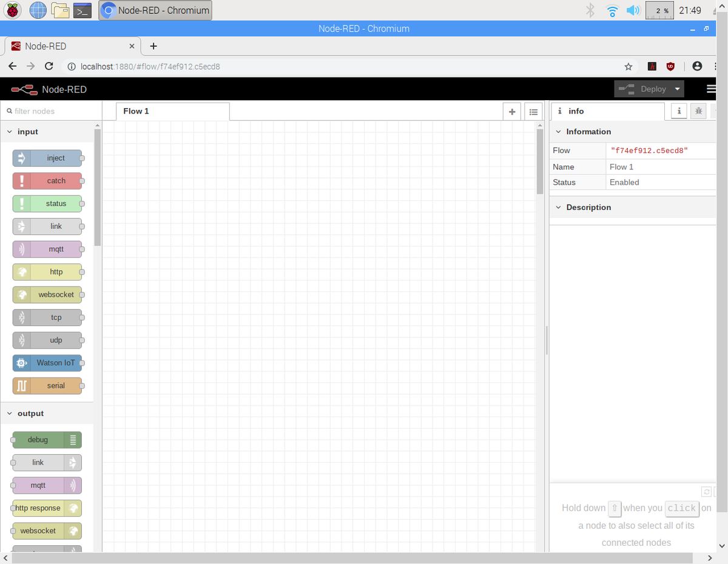The image size is (728, 564).
Task: Open the uBlock extension icon
Action: 670,66
